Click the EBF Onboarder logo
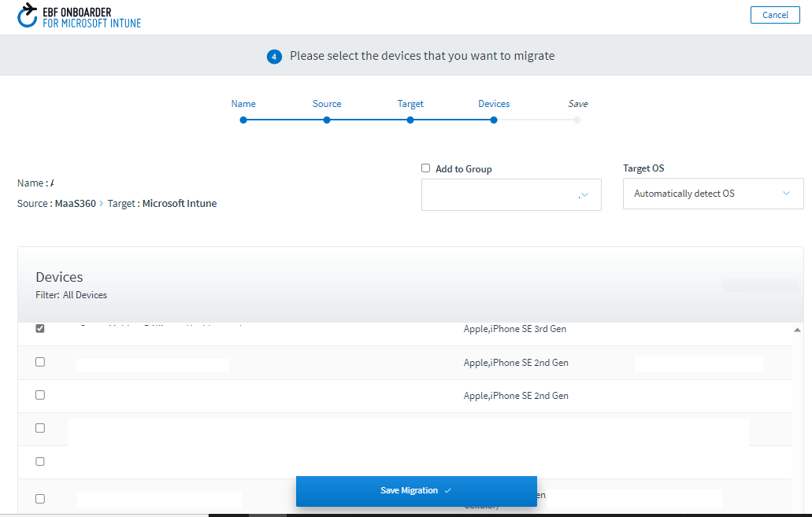This screenshot has height=517, width=812. (x=79, y=16)
